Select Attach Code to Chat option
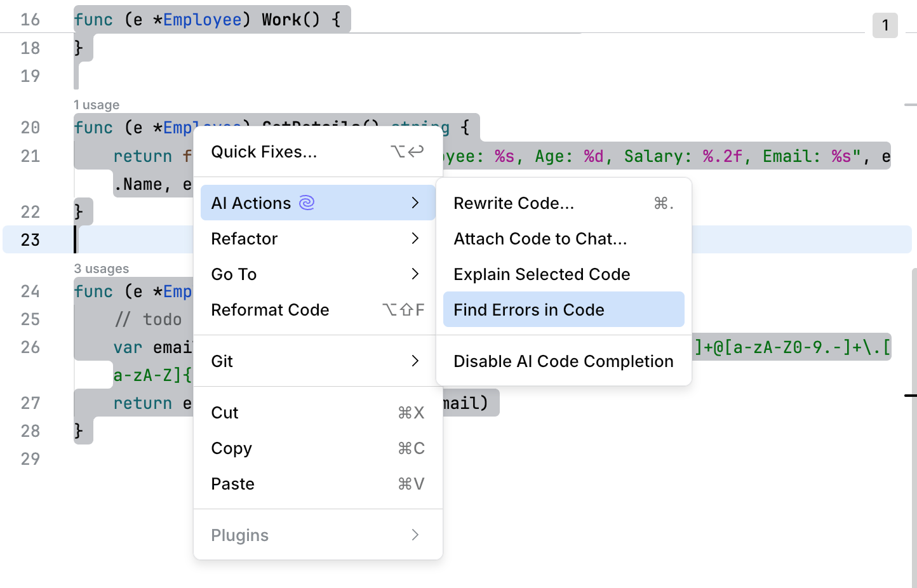 (x=564, y=238)
